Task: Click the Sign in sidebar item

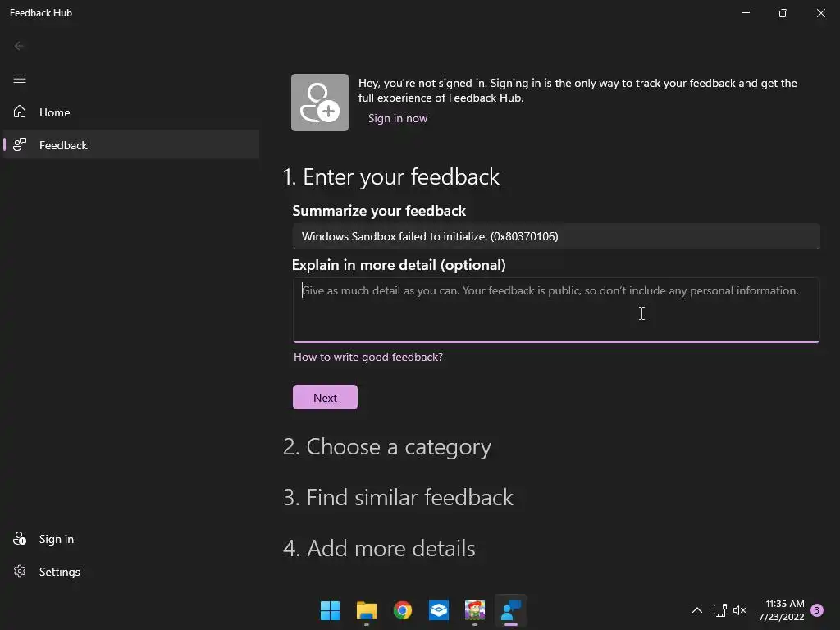Action: [131, 539]
